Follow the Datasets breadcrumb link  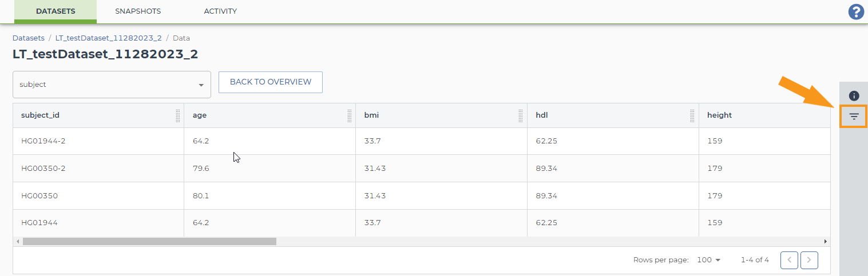coord(29,38)
